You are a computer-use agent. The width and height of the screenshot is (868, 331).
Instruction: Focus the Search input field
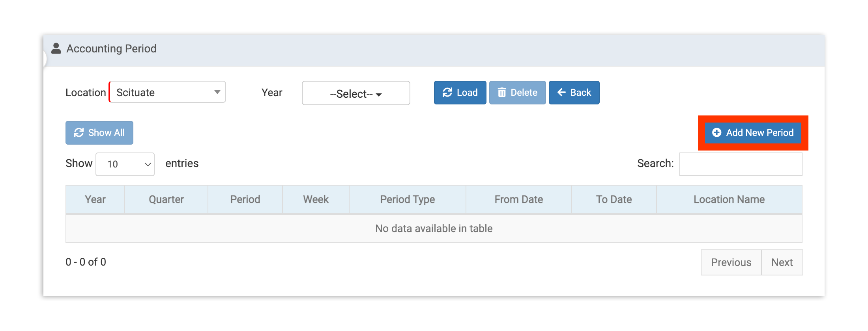741,164
